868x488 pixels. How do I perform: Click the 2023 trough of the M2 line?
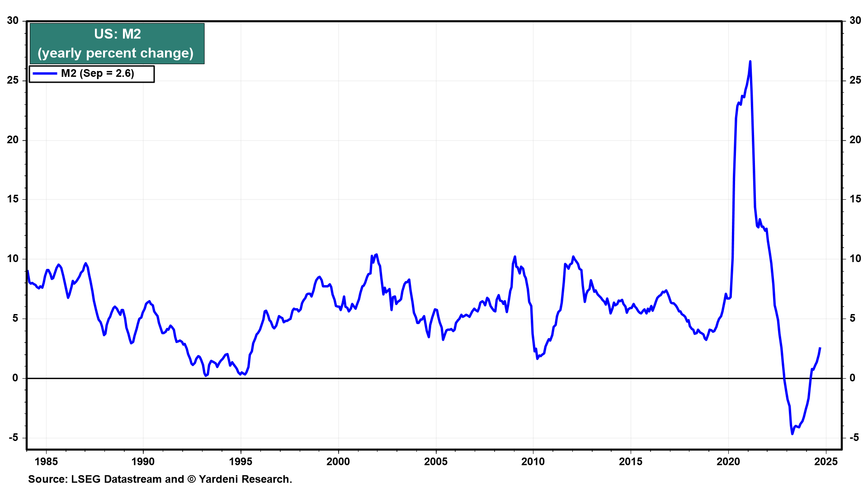coord(792,434)
